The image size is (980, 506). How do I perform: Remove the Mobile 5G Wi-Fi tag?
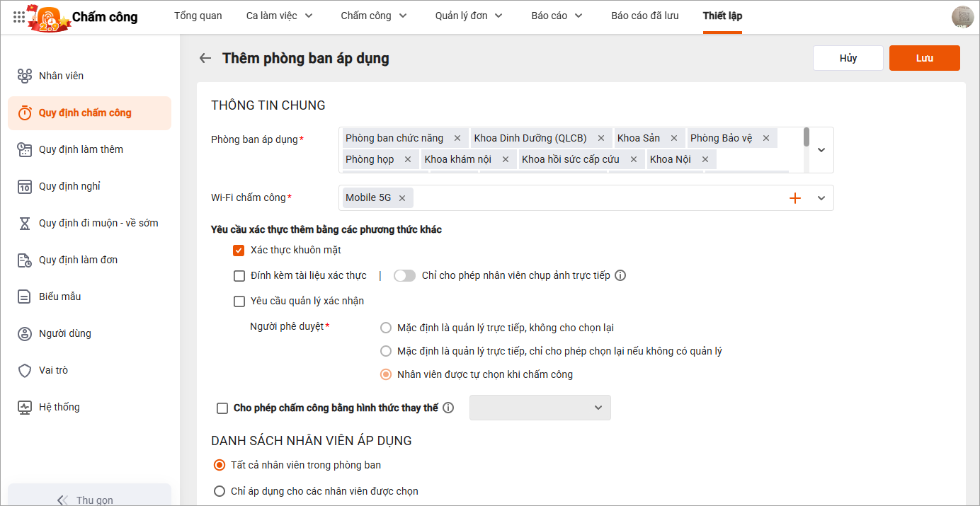pyautogui.click(x=402, y=198)
